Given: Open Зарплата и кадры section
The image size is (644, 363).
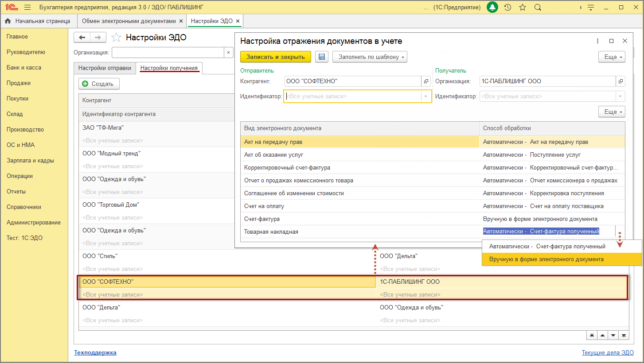Looking at the screenshot, I should [x=31, y=161].
